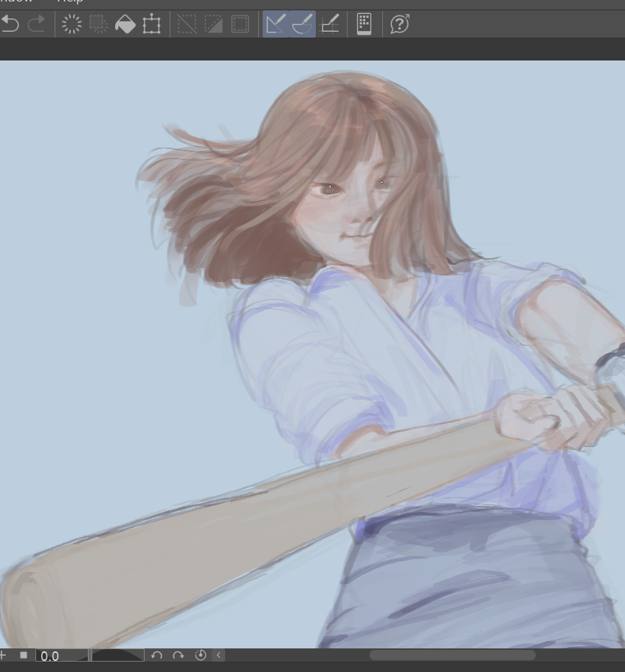Open Scale/Rotate transform tool
625x672 pixels.
coord(151,24)
